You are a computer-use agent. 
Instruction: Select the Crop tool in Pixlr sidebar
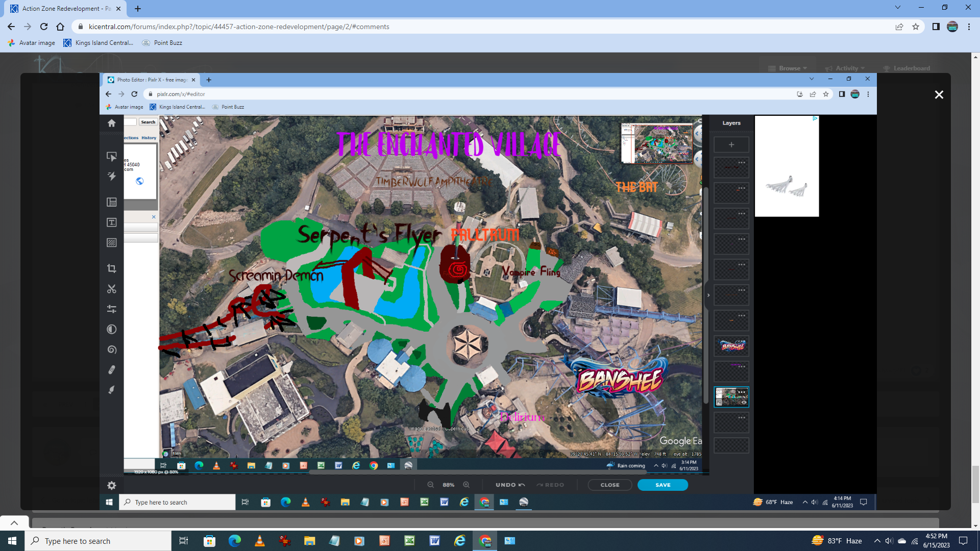112,268
